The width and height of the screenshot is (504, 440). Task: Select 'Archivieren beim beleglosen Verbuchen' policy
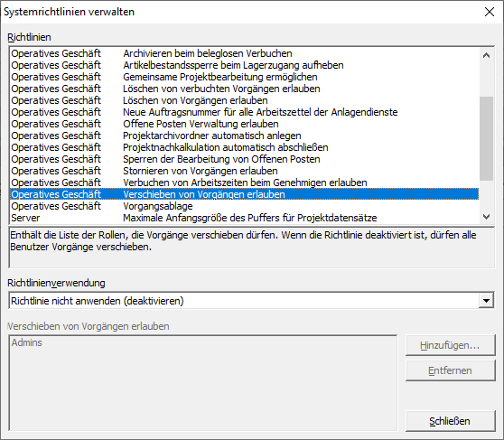tap(244, 53)
